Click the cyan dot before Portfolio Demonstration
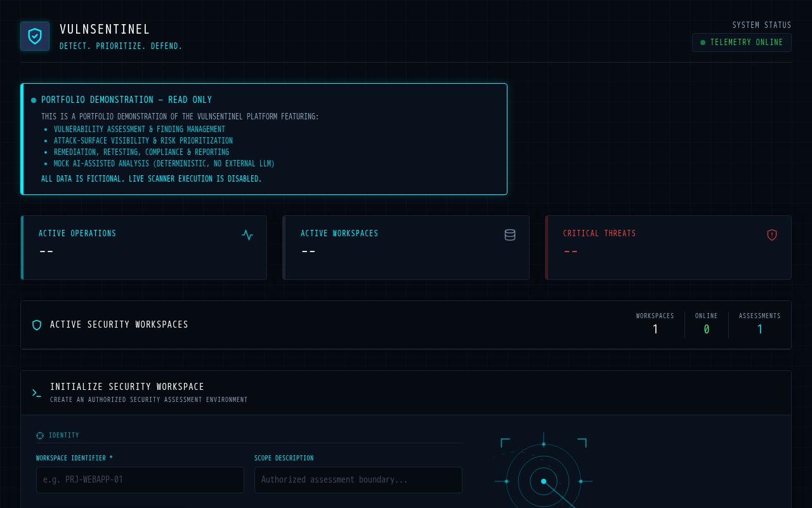812x508 pixels. click(34, 100)
